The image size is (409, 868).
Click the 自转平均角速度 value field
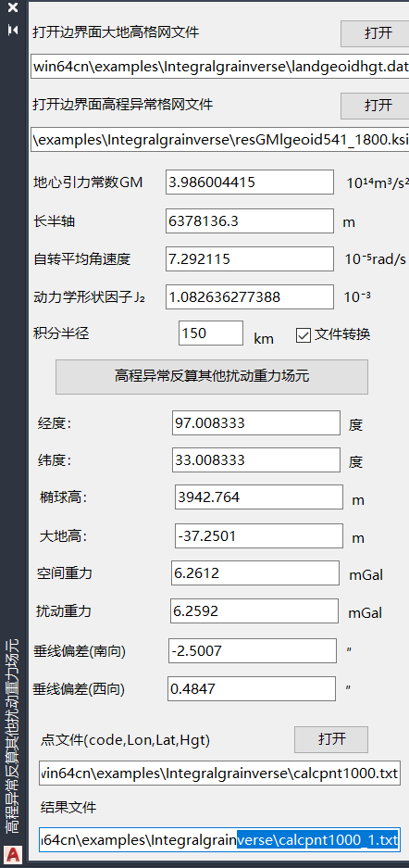point(250,259)
